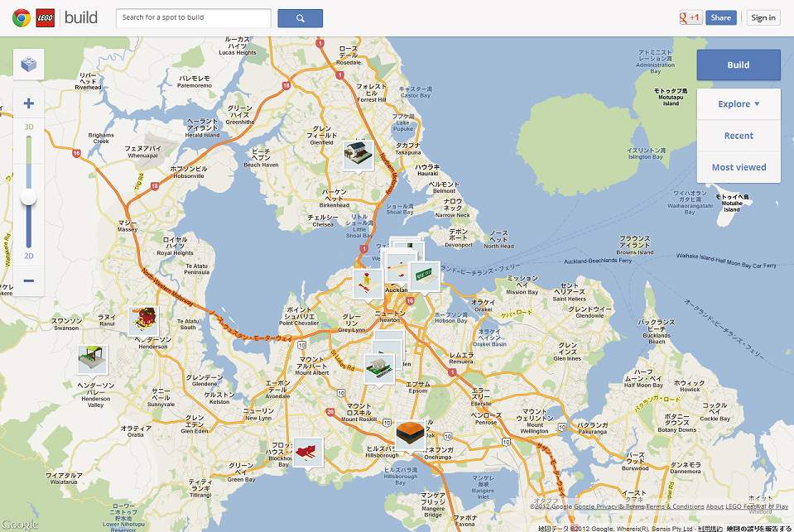Click the LEGO brick icon button
Image resolution: width=794 pixels, height=532 pixels.
(29, 65)
